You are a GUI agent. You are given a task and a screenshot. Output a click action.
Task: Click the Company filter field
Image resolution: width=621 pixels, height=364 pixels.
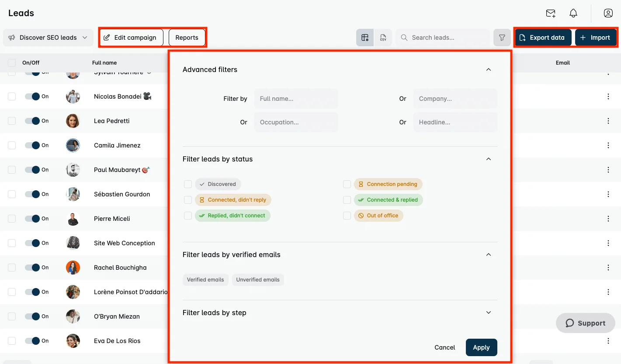[455, 99]
